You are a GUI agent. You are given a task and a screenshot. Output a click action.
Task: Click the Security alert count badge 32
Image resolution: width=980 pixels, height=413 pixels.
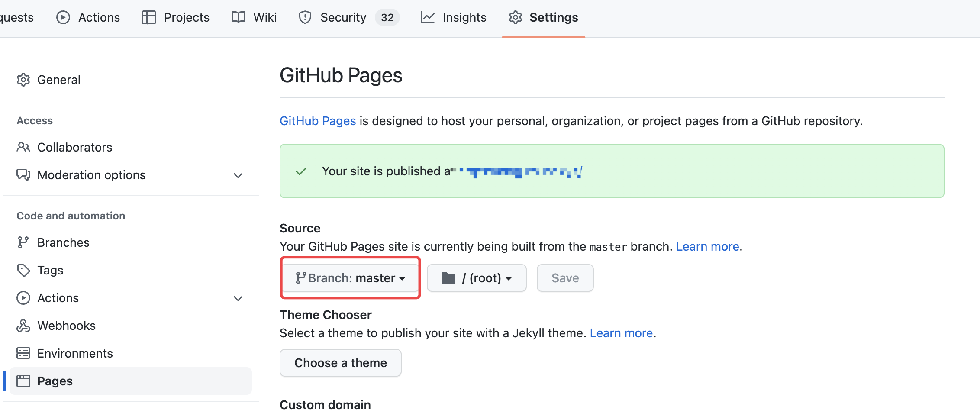[x=387, y=17]
